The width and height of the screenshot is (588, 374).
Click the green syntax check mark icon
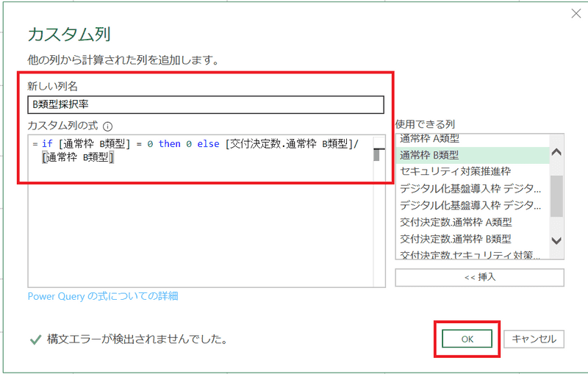35,339
